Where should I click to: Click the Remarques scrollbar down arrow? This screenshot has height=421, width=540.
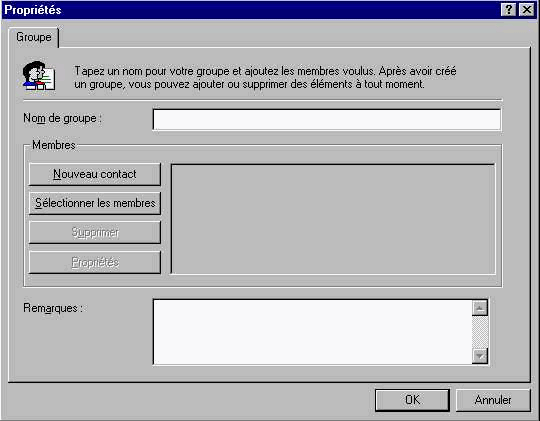tap(480, 356)
